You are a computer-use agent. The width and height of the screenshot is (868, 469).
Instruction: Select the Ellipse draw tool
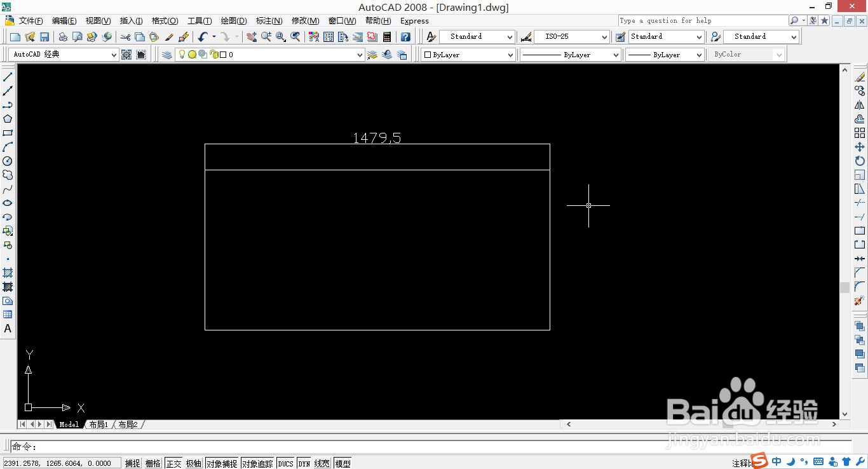(x=8, y=203)
